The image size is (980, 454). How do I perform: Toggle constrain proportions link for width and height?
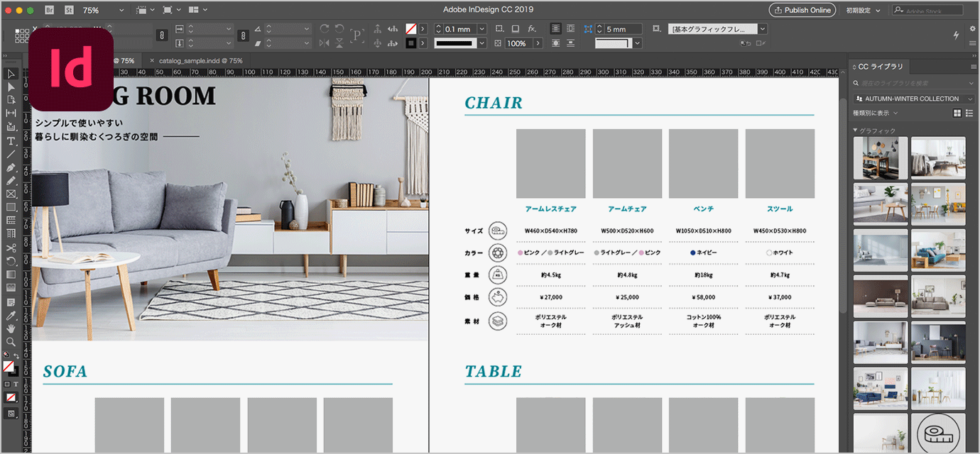coord(162,35)
